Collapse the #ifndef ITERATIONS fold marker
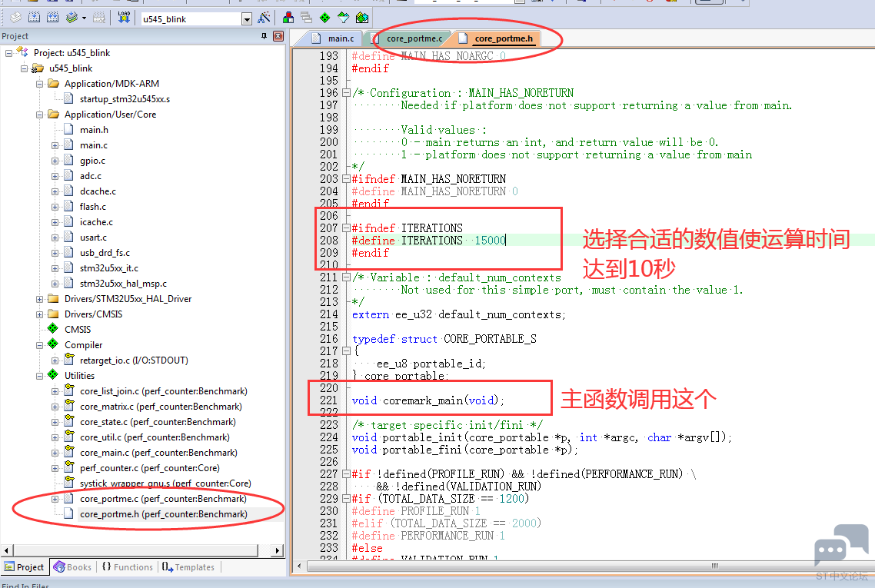 [x=346, y=228]
